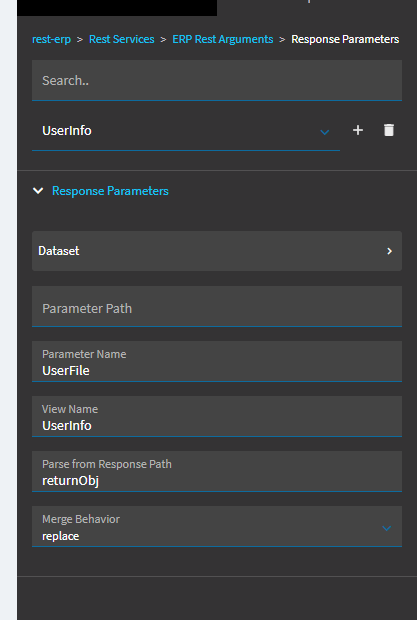The image size is (417, 620).
Task: Edit the View Name UserInfo field
Action: (x=217, y=416)
